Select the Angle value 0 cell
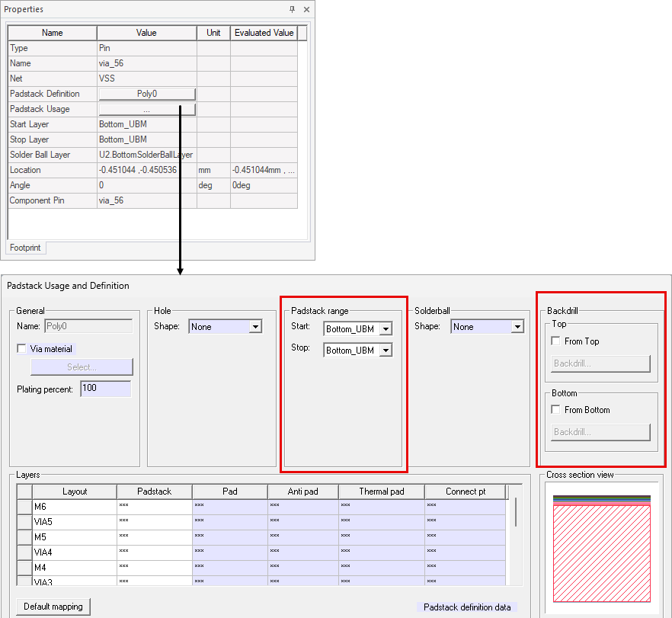The height and width of the screenshot is (618, 672). click(x=147, y=186)
